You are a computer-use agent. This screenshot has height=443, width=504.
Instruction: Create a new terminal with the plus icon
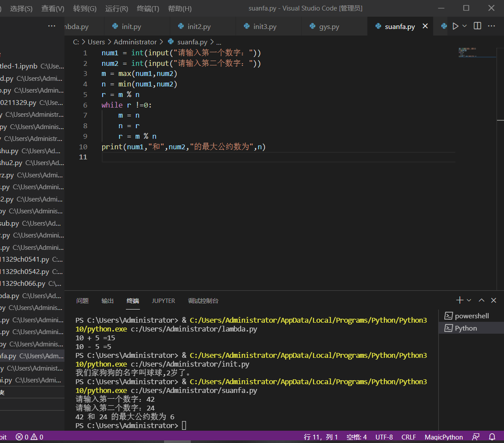point(459,300)
